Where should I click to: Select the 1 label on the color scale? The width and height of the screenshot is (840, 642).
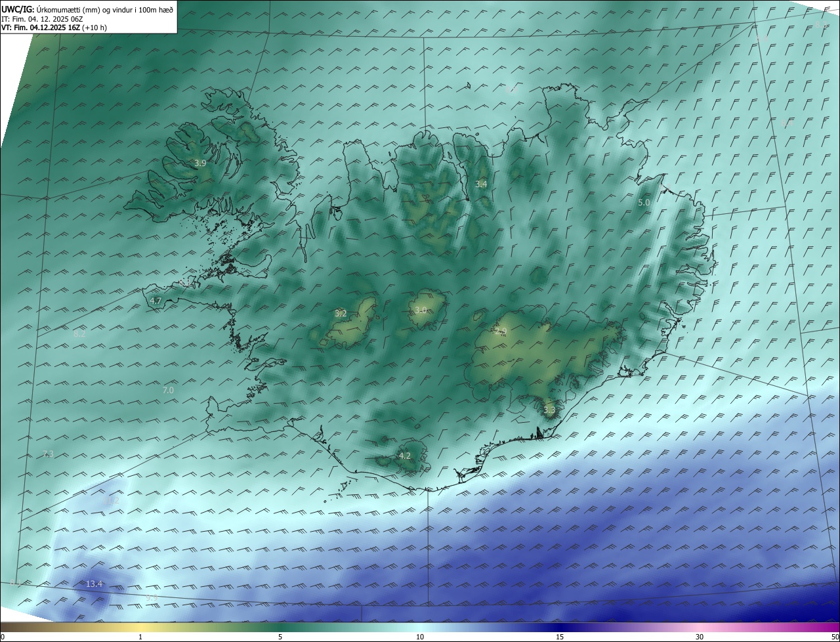click(x=140, y=637)
